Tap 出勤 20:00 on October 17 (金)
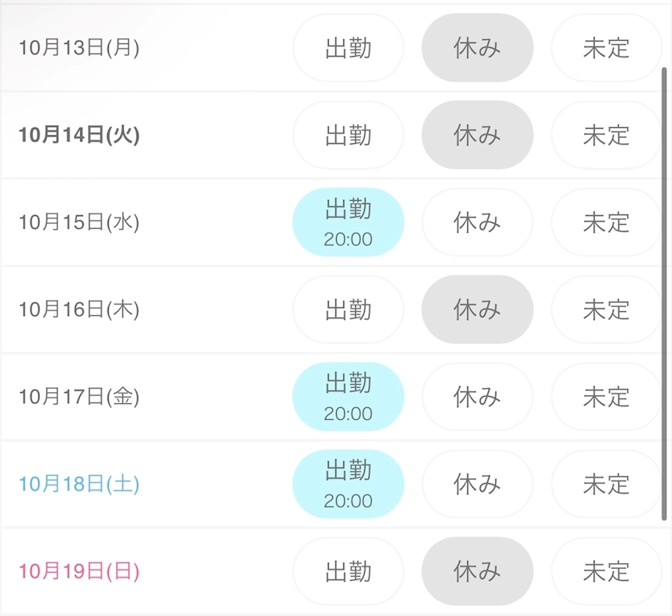 point(348,397)
